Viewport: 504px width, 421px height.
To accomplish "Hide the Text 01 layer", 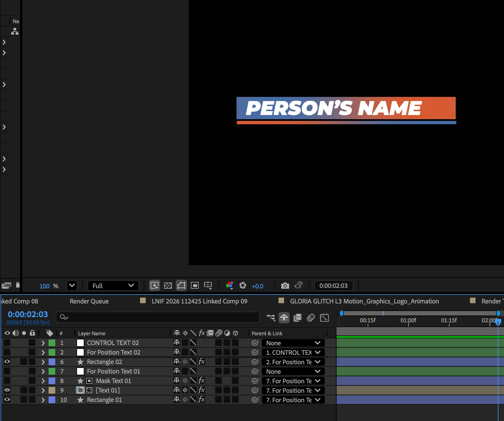I will (x=7, y=390).
